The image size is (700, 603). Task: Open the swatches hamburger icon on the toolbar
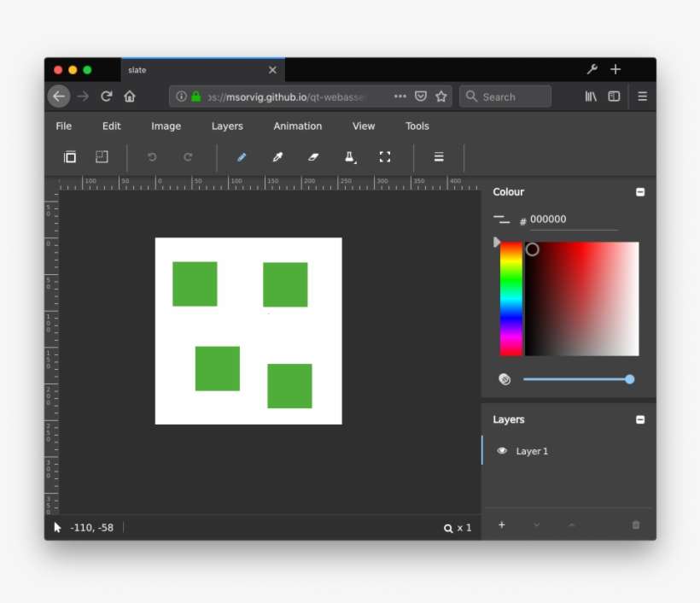point(439,157)
